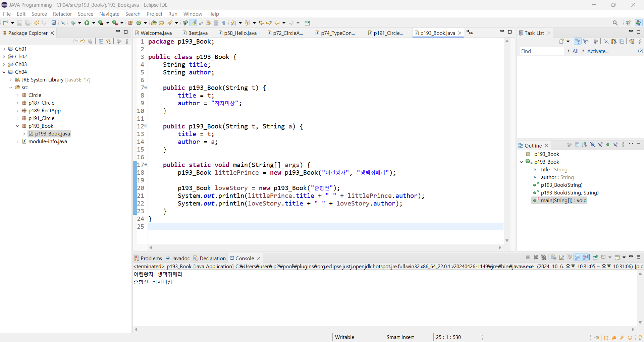Image resolution: width=644 pixels, height=342 pixels.
Task: Run the program with green Run button
Action: click(87, 23)
